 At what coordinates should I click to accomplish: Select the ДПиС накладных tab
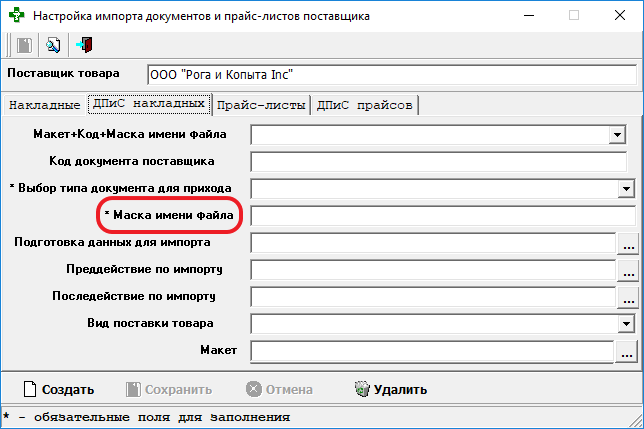tap(148, 104)
